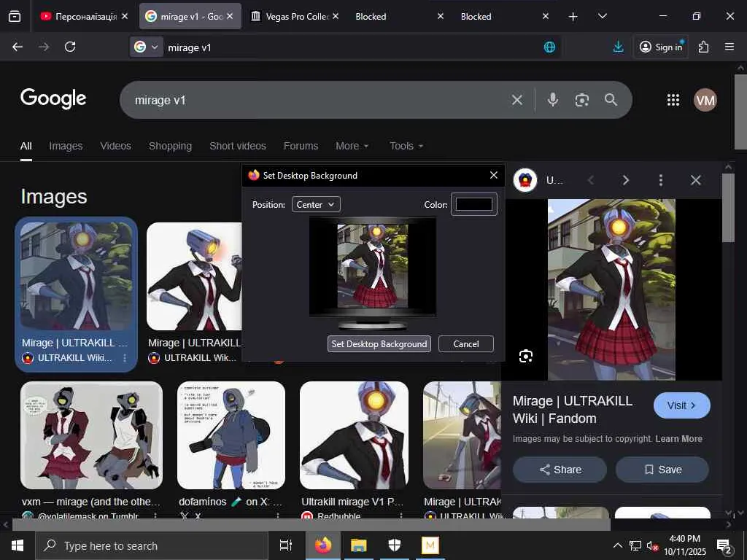Click the Sign in button
The image size is (747, 560).
coord(661,47)
